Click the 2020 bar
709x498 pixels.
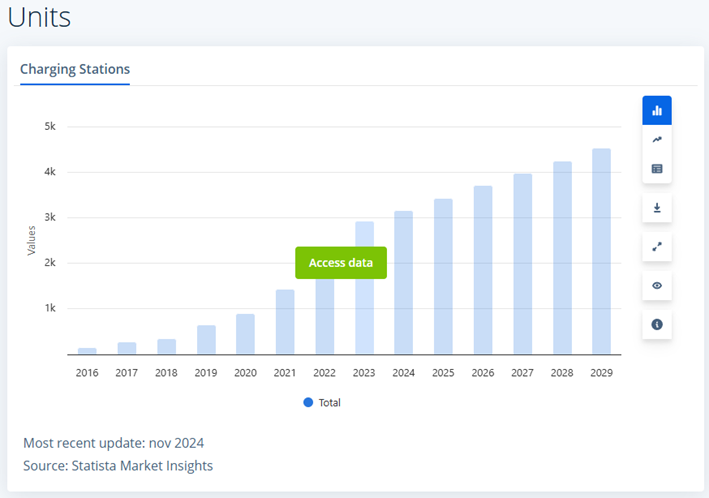click(245, 334)
